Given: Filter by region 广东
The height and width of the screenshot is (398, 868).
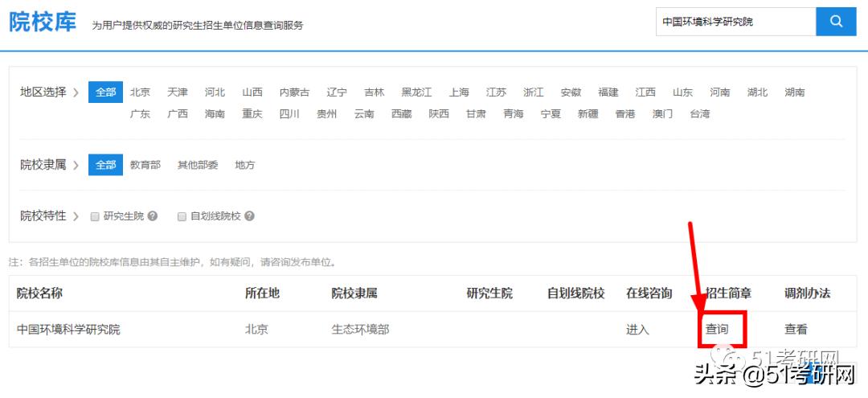Looking at the screenshot, I should click(140, 113).
